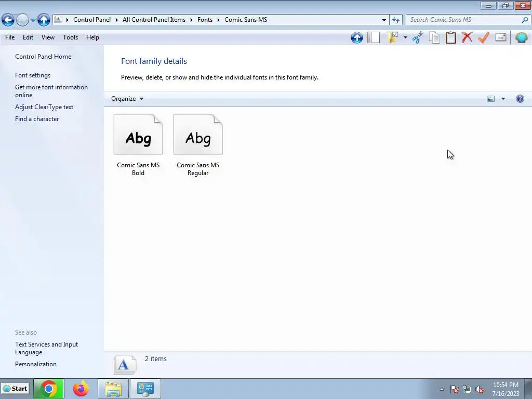Expand the arrow after Control Panel breadcrumb
532x399 pixels.
(116, 20)
